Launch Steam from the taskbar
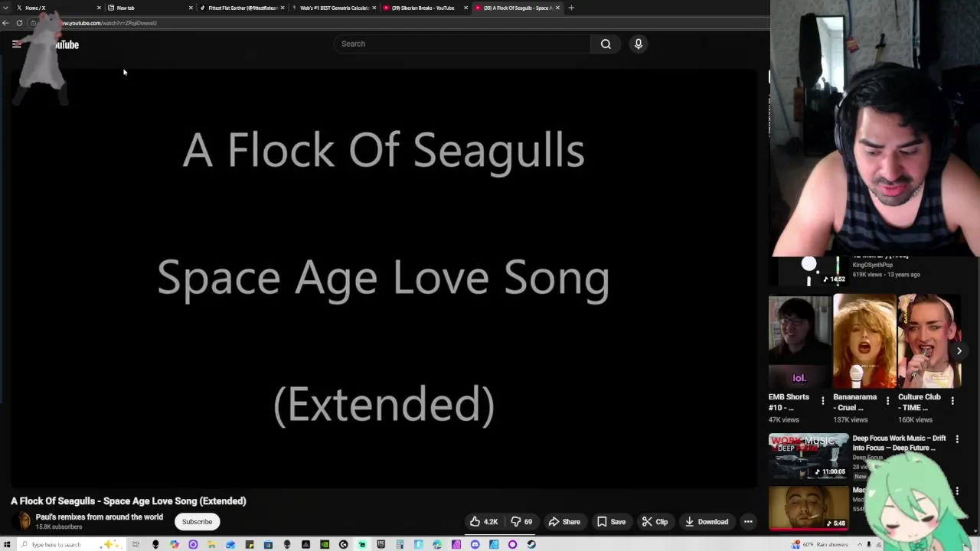This screenshot has width=980, height=551. coord(531,544)
